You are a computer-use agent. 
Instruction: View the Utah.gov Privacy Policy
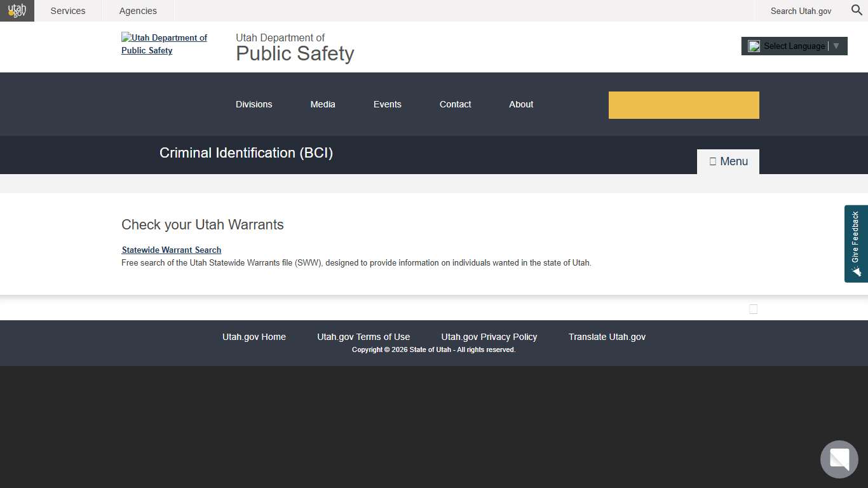489,337
